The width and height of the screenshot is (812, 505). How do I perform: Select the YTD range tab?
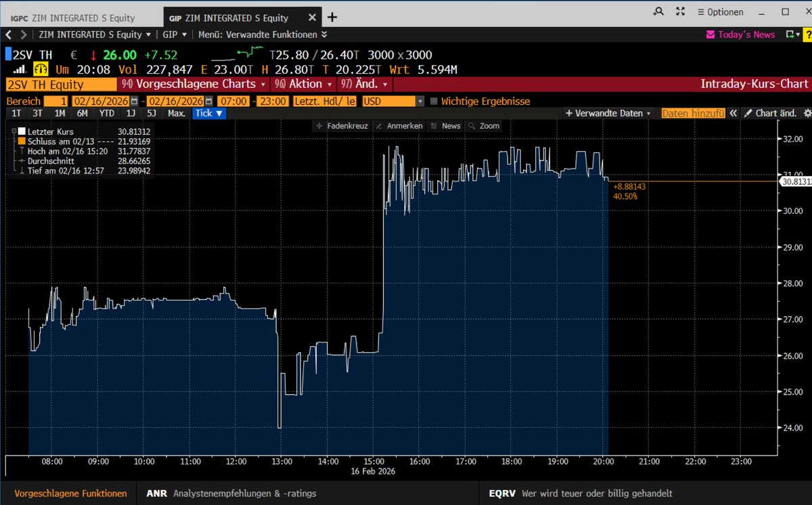pyautogui.click(x=107, y=114)
